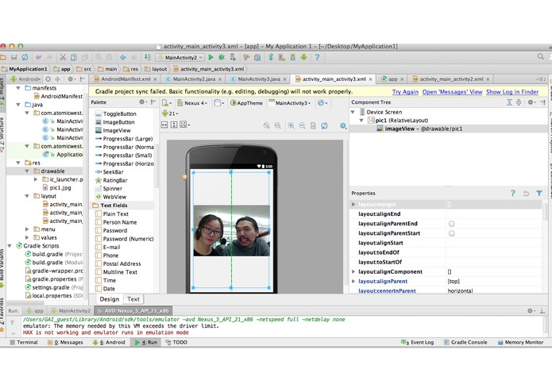This screenshot has height=392, width=552.
Task: Expand the menu folder
Action: point(27,229)
